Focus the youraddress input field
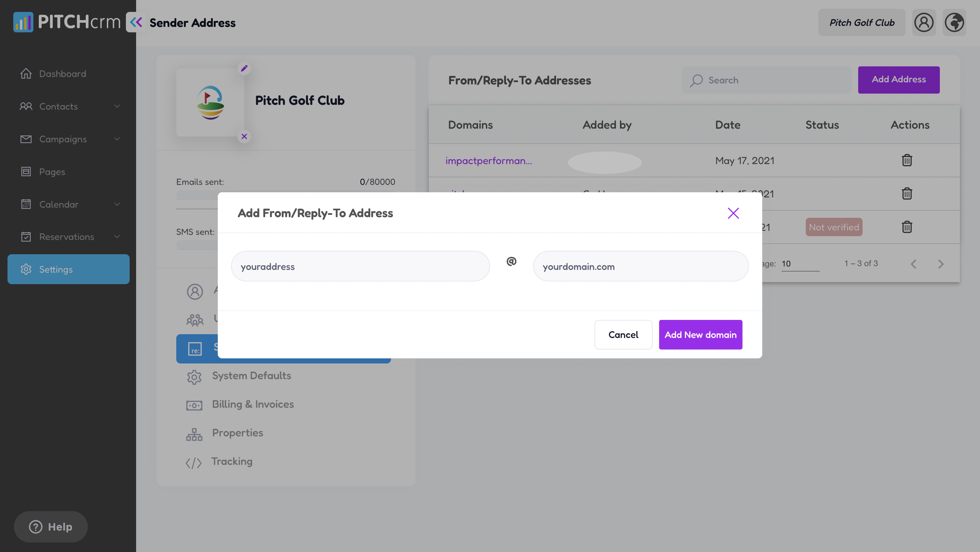Screen dimensions: 980x552 (360, 266)
